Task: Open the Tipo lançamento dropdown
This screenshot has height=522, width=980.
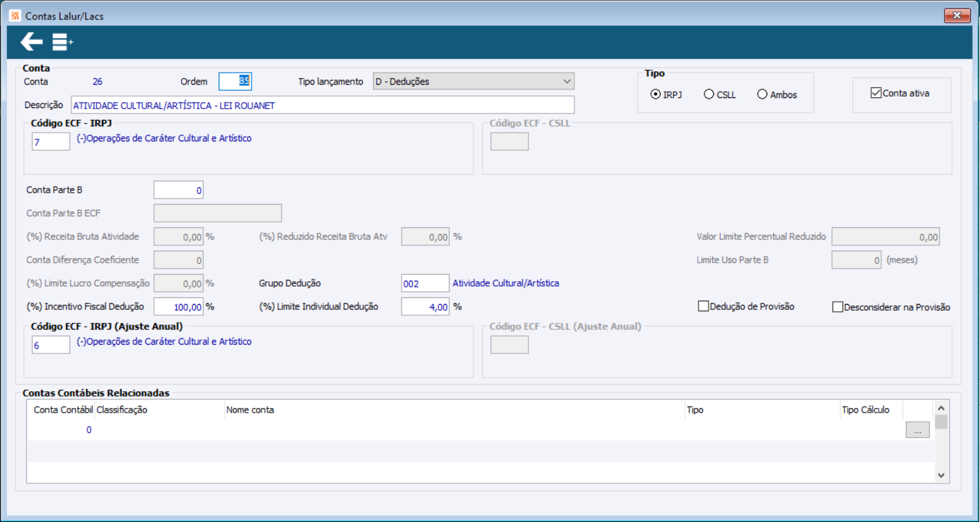Action: coord(474,81)
